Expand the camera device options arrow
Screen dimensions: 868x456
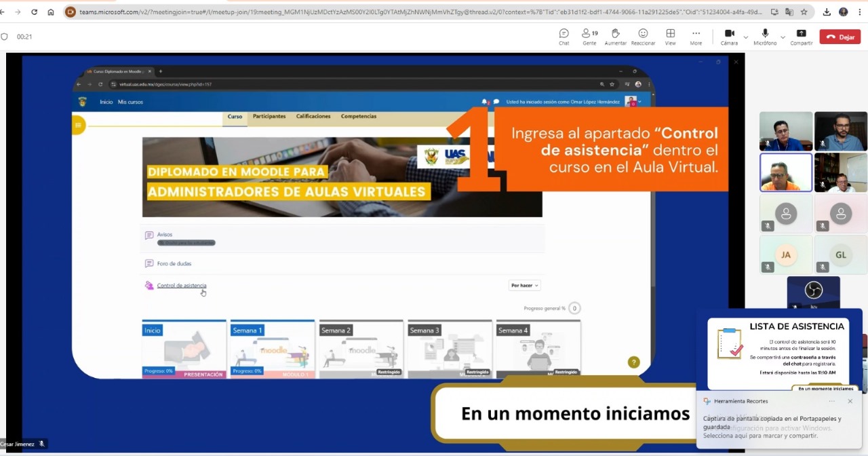746,37
